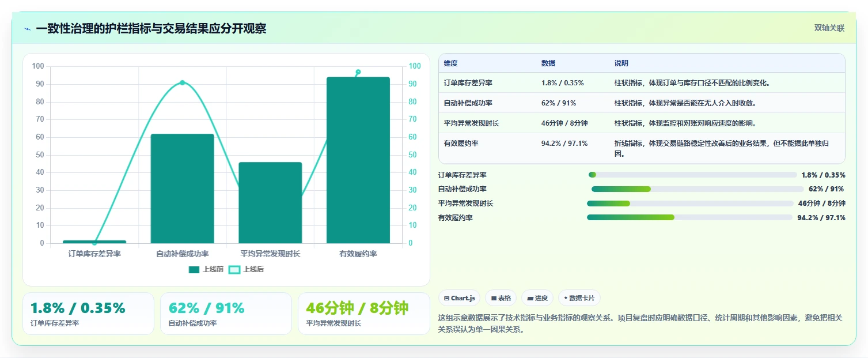Click the 平均异常发现时长 x-axis label
868x358 pixels.
(x=270, y=254)
